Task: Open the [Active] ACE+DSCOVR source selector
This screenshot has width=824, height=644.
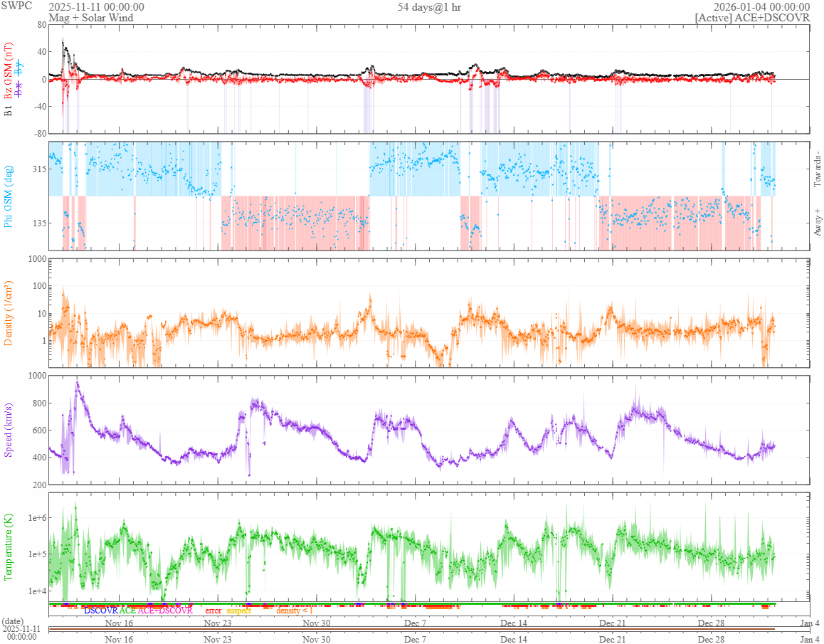Action: click(x=752, y=18)
